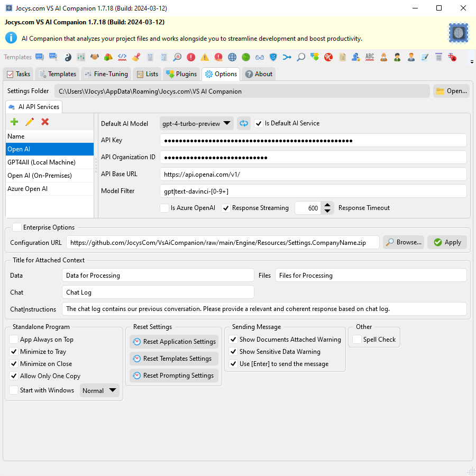Viewport: 476px width, 476px height.
Task: Click the Apply button for configuration URL
Action: (447, 242)
